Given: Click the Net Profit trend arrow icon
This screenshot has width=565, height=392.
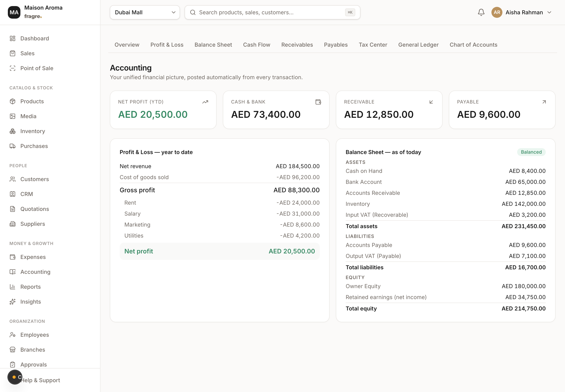Looking at the screenshot, I should click(205, 102).
